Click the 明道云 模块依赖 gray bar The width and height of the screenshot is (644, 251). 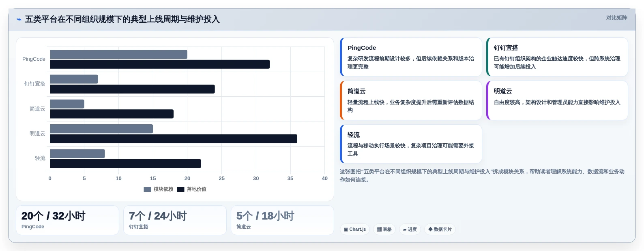101,129
